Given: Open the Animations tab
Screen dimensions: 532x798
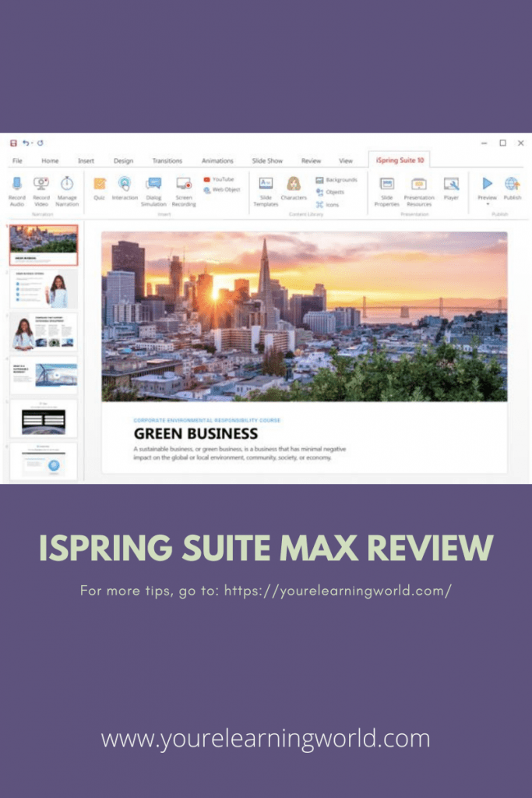Looking at the screenshot, I should coord(217,161).
